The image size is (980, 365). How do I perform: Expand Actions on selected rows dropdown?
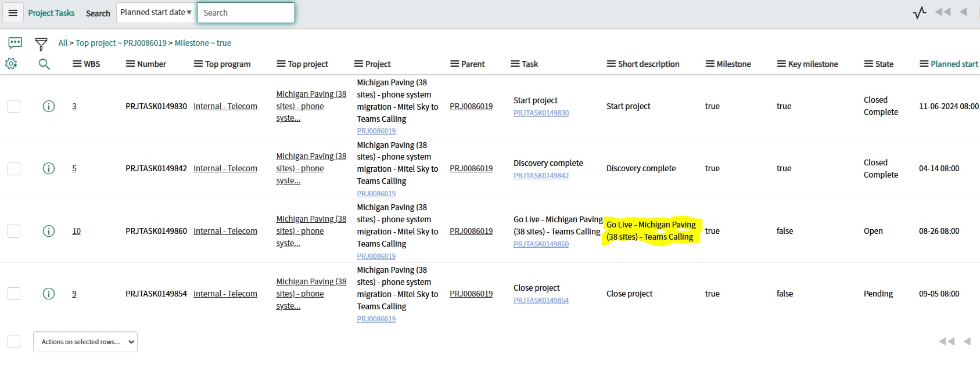point(85,342)
